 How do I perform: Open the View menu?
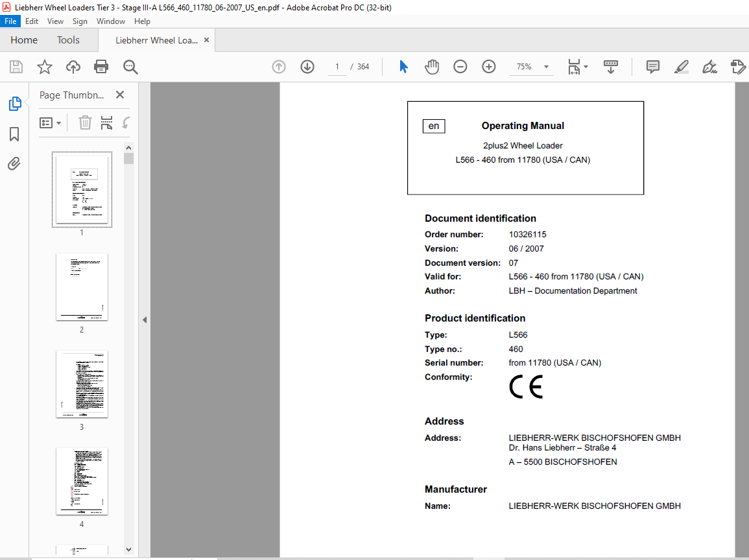pyautogui.click(x=55, y=21)
